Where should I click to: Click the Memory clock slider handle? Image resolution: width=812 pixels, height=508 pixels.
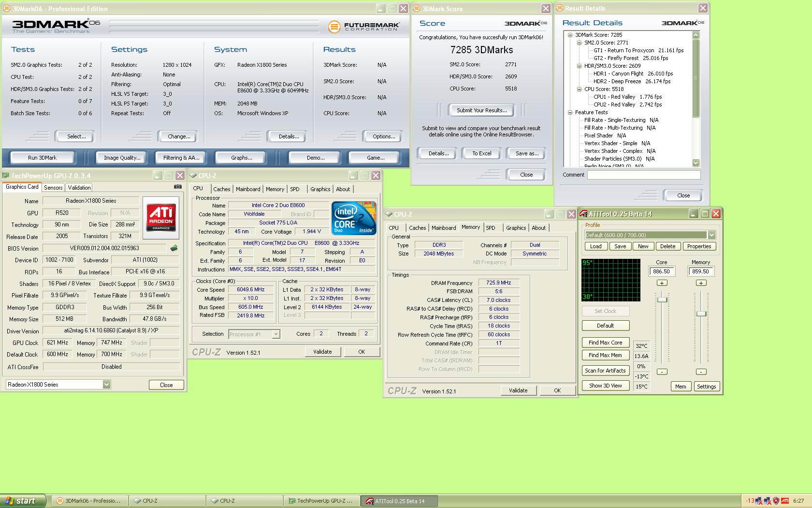(701, 314)
